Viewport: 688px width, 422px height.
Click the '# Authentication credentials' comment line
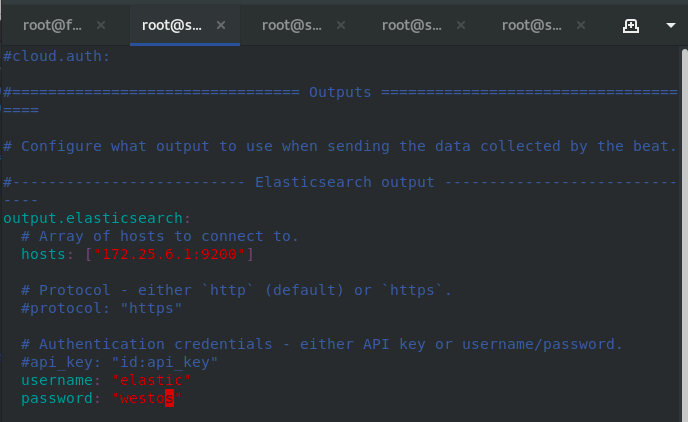(x=322, y=344)
